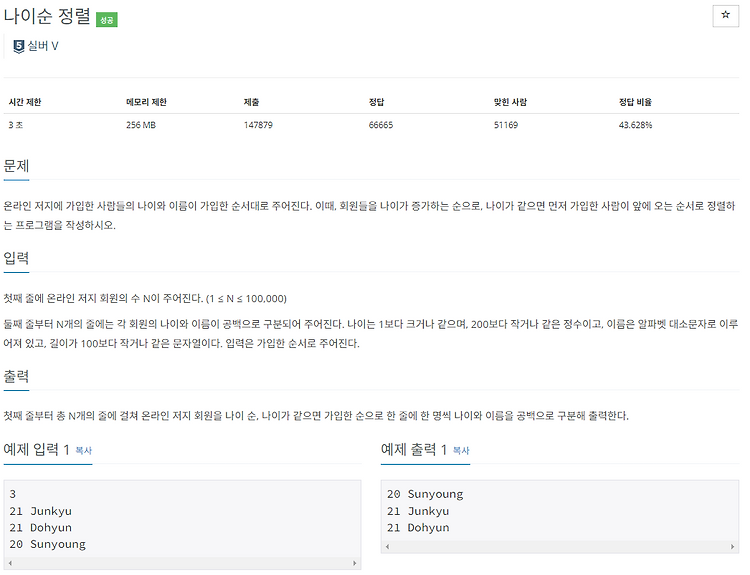The height and width of the screenshot is (575, 750).
Task: Click '20 Sunyoung' in sample input
Action: pos(47,544)
